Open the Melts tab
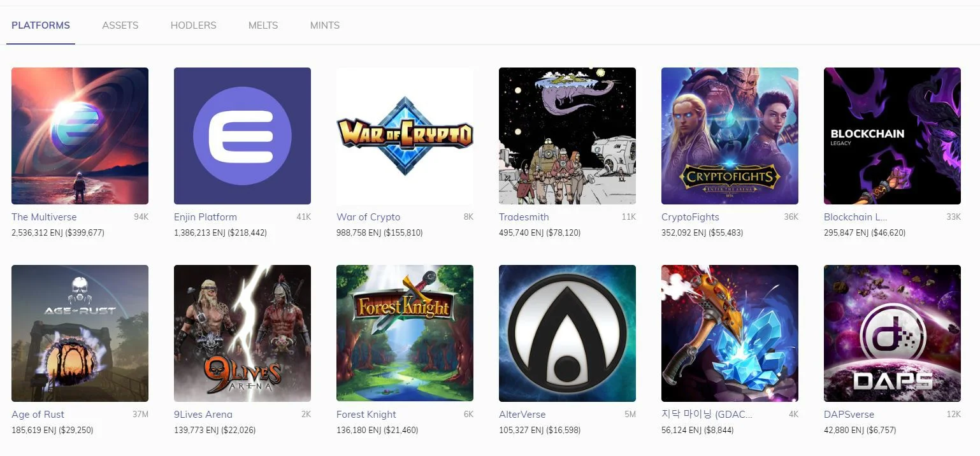Image resolution: width=980 pixels, height=456 pixels. pos(263,25)
